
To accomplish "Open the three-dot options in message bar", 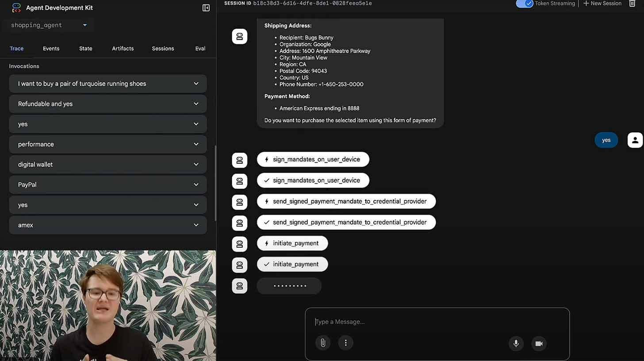I will [x=345, y=342].
